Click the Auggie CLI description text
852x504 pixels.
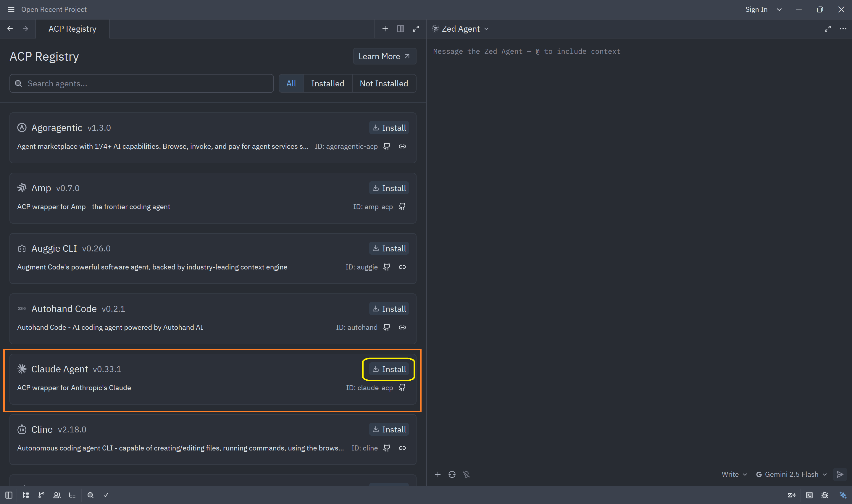pos(152,267)
